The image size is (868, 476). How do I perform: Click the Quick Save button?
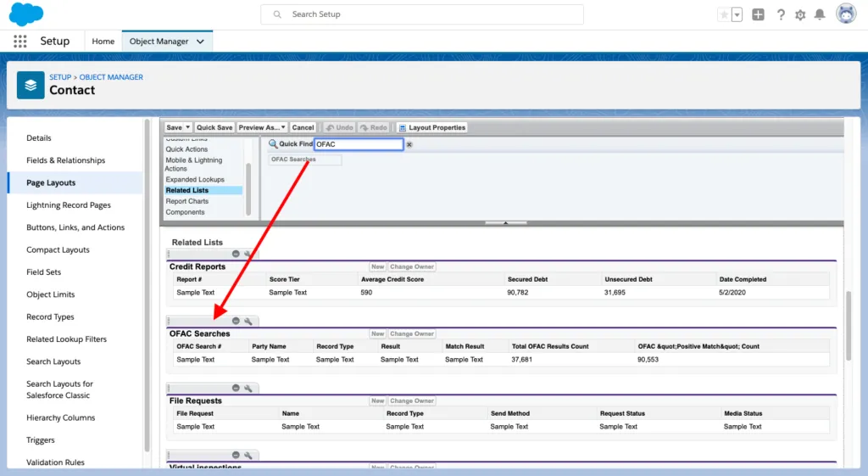214,127
